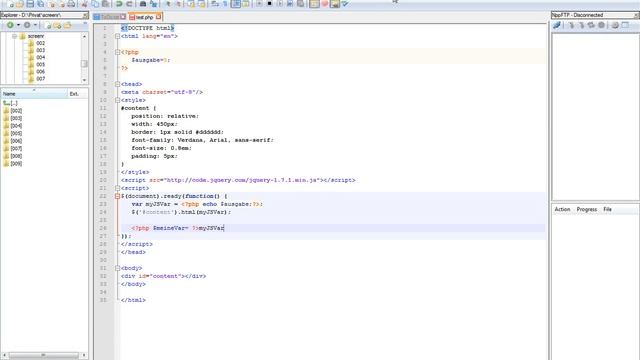640x360 pixels.
Task: Click the NppFTP connect icon
Action: click(x=557, y=25)
